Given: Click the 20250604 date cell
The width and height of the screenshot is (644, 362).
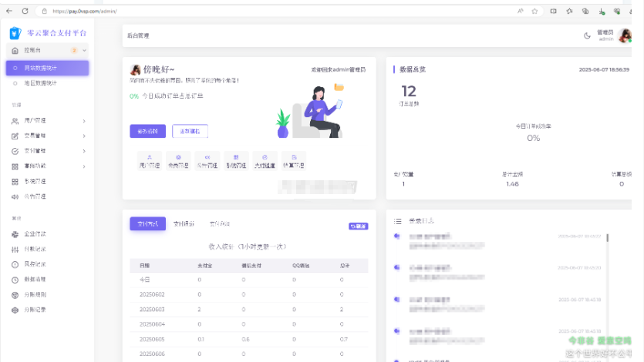Looking at the screenshot, I should [152, 324].
